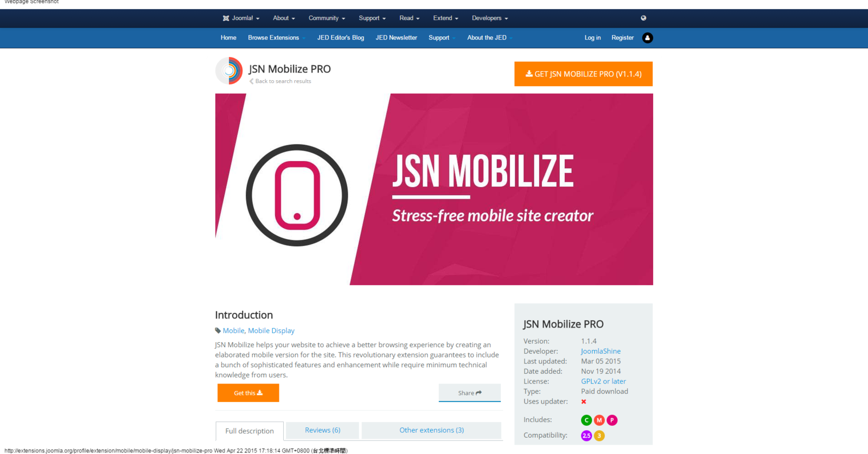Click the Get JSN Mobilize PRO button

(583, 74)
